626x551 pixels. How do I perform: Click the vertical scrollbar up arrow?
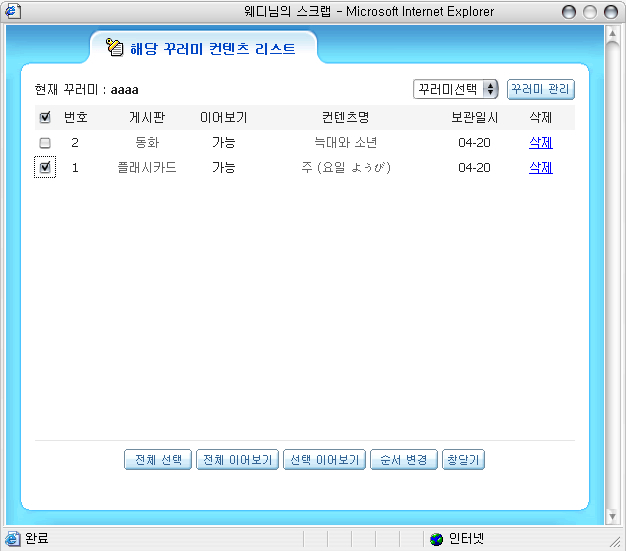click(614, 33)
